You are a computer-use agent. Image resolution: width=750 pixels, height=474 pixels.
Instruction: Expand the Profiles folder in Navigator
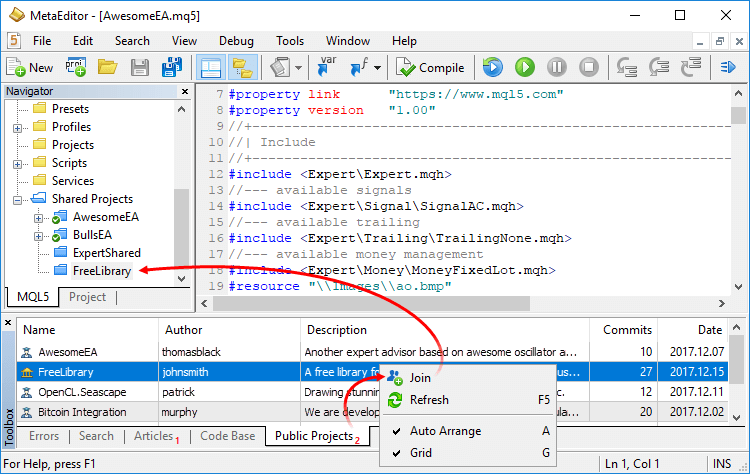coord(18,127)
